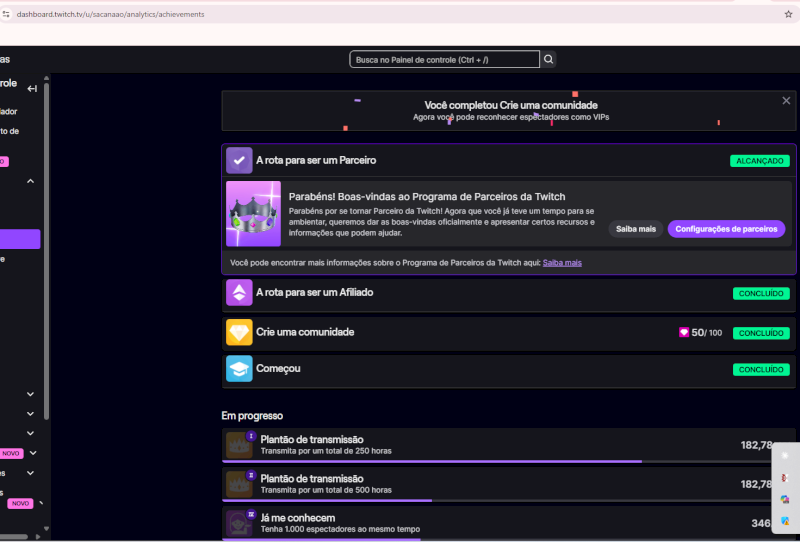Open site info icon in address bar
Image resolution: width=800 pixels, height=542 pixels.
pyautogui.click(x=6, y=14)
